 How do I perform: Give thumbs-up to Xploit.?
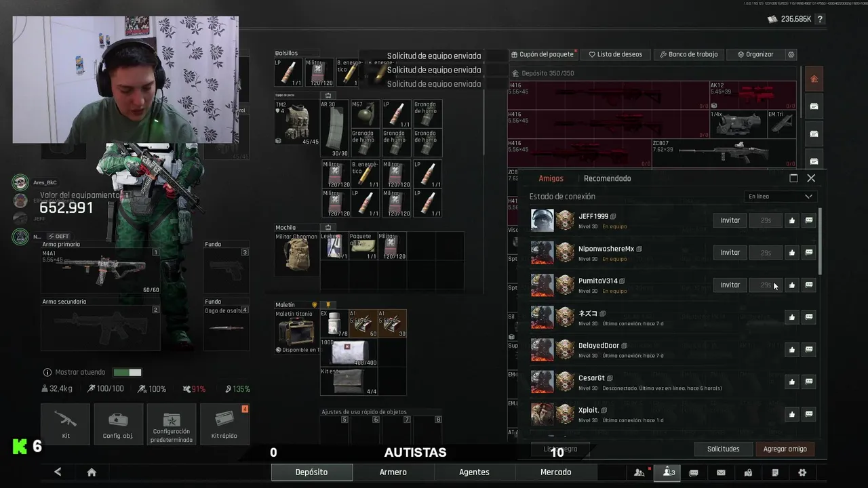click(791, 414)
